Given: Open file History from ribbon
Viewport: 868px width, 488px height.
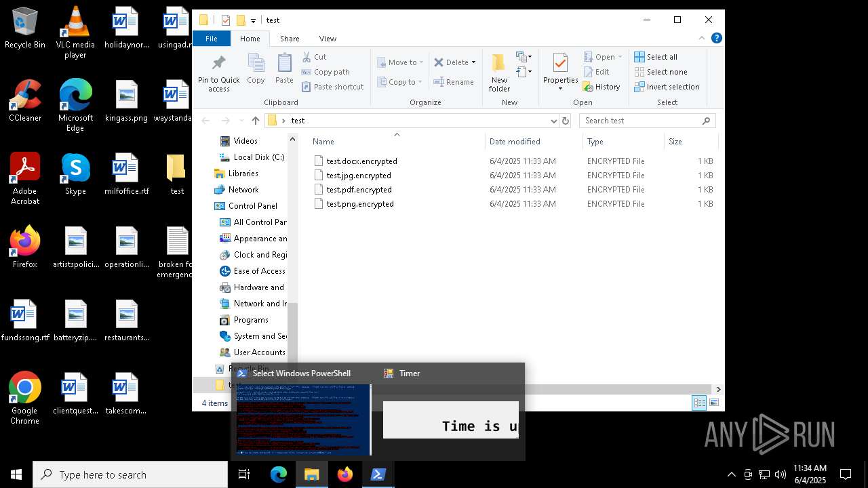Looking at the screenshot, I should [601, 87].
